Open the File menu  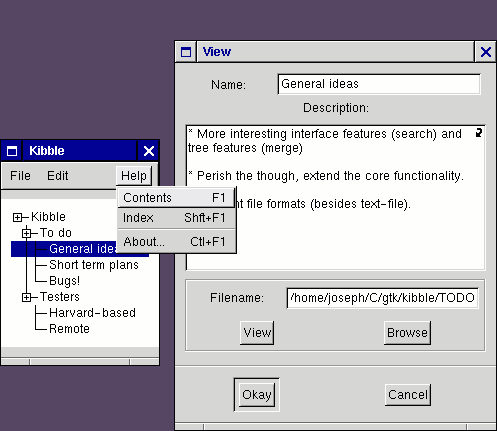[x=20, y=176]
